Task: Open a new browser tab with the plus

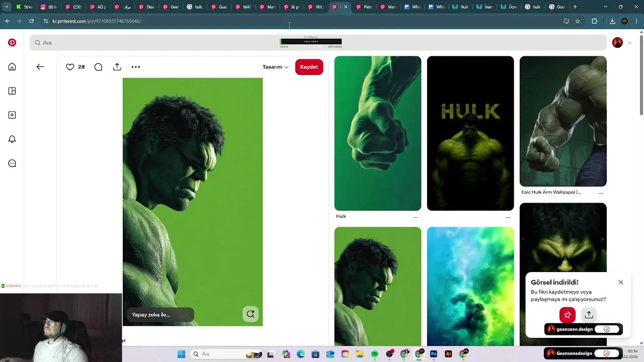Action: click(575, 7)
